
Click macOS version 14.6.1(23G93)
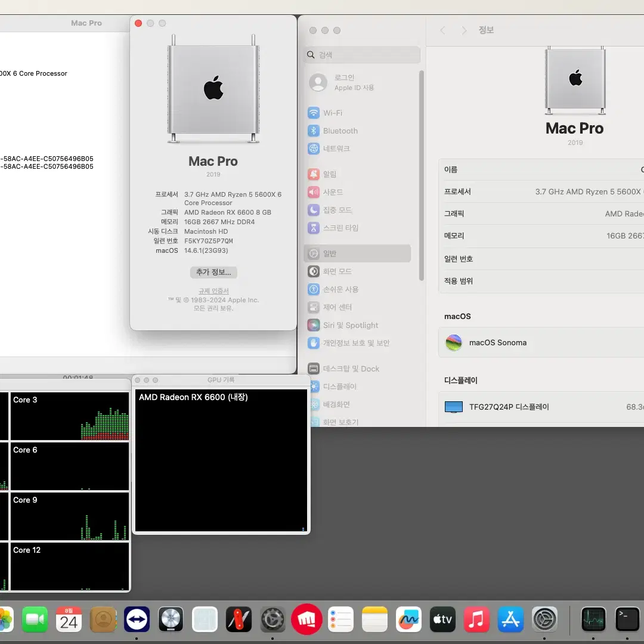pos(206,250)
